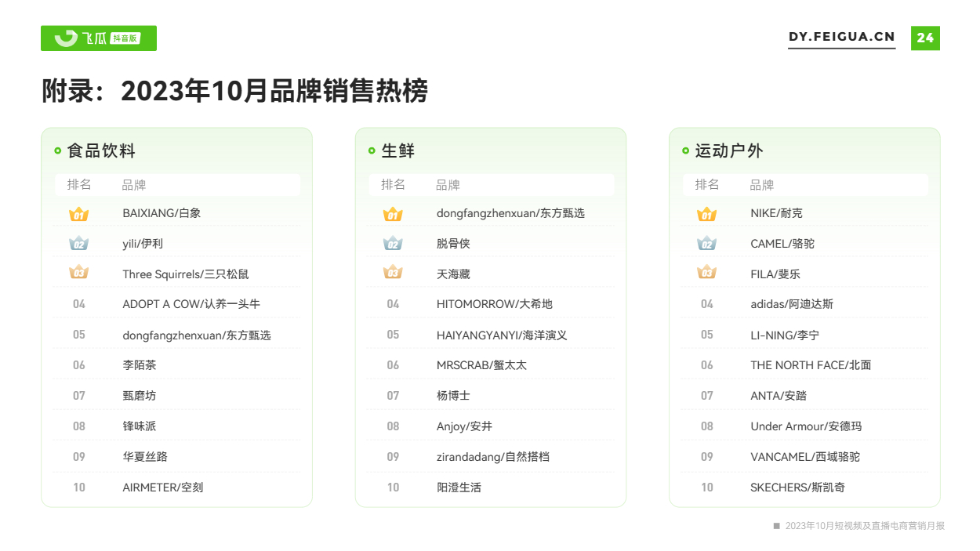Select the 运动户外 category heading

coord(728,151)
